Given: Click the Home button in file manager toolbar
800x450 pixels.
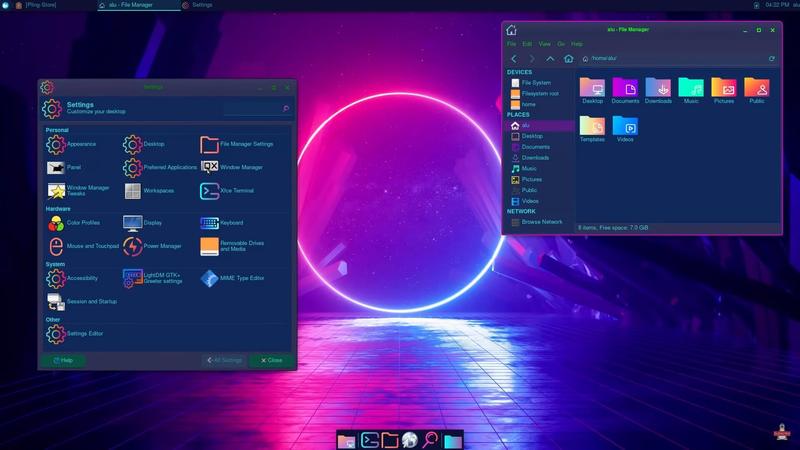Looking at the screenshot, I should 569,59.
